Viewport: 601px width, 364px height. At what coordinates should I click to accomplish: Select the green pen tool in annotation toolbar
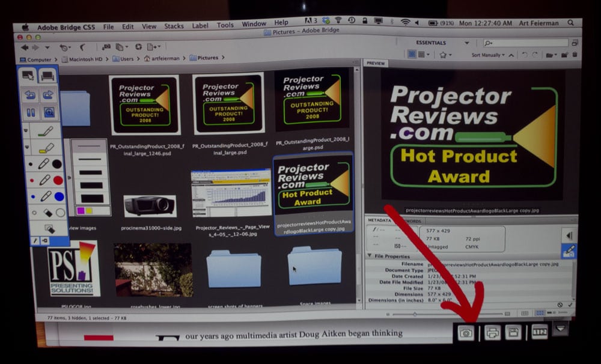pyautogui.click(x=45, y=132)
